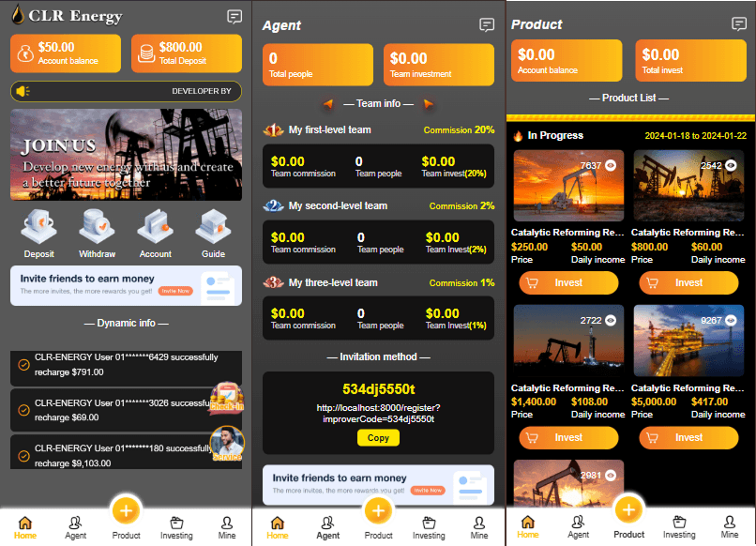
Task: Tap the customer Service avatar icon
Action: (x=227, y=443)
